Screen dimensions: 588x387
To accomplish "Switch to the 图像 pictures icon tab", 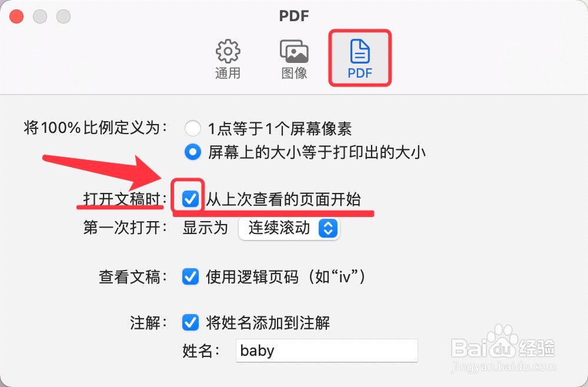I will point(295,59).
